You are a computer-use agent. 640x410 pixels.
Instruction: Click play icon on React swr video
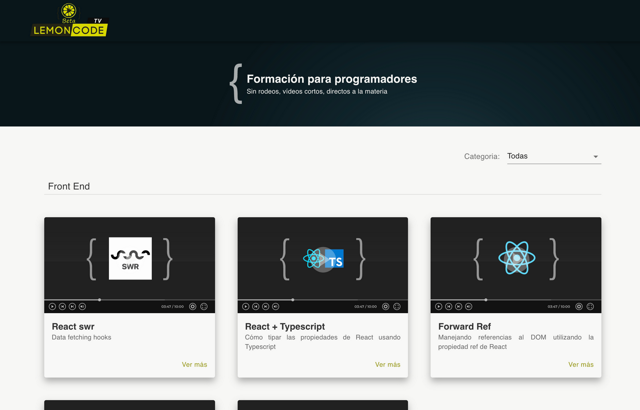point(52,306)
